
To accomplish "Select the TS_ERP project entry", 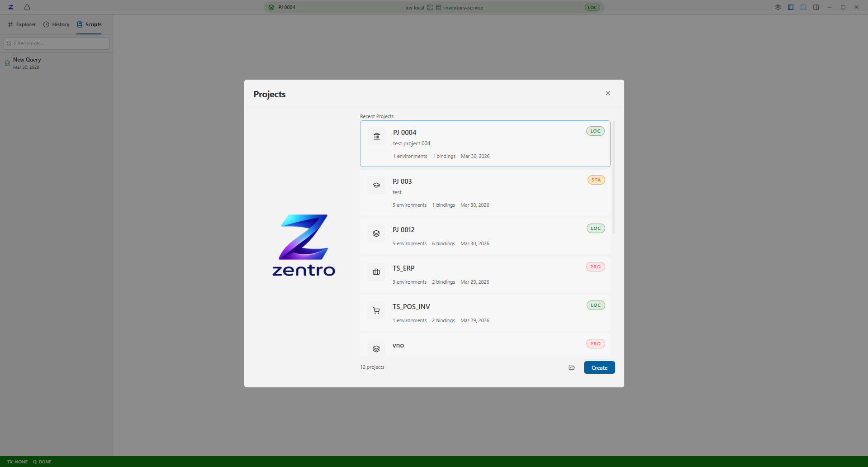I will click(485, 275).
